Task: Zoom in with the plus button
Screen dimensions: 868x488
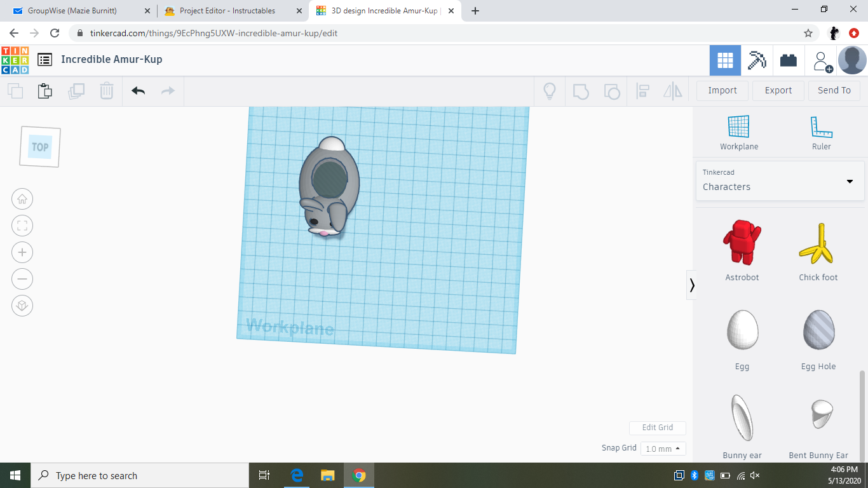Action: pos(22,253)
